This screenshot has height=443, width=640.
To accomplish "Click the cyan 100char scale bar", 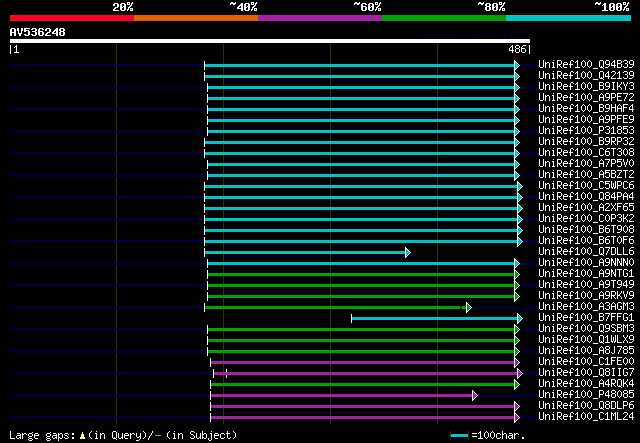I will (459, 436).
